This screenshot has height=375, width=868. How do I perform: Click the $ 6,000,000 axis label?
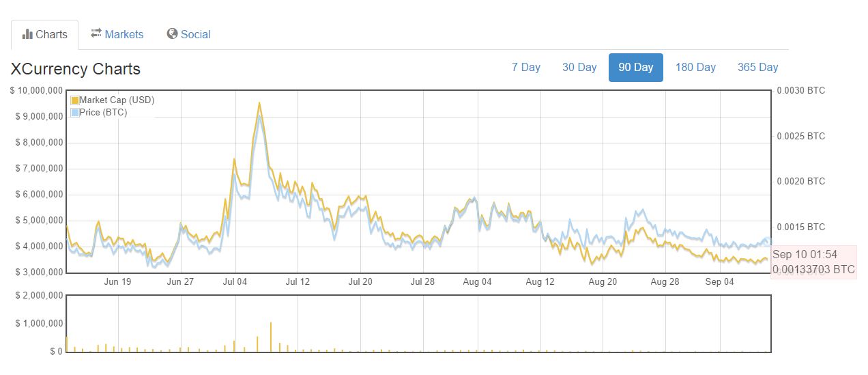coord(40,194)
